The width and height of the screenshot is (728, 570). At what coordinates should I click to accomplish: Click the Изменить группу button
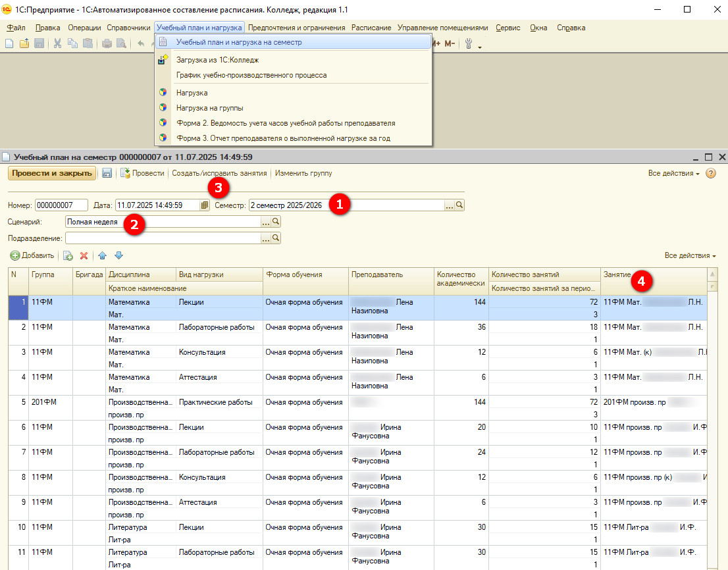coord(303,173)
